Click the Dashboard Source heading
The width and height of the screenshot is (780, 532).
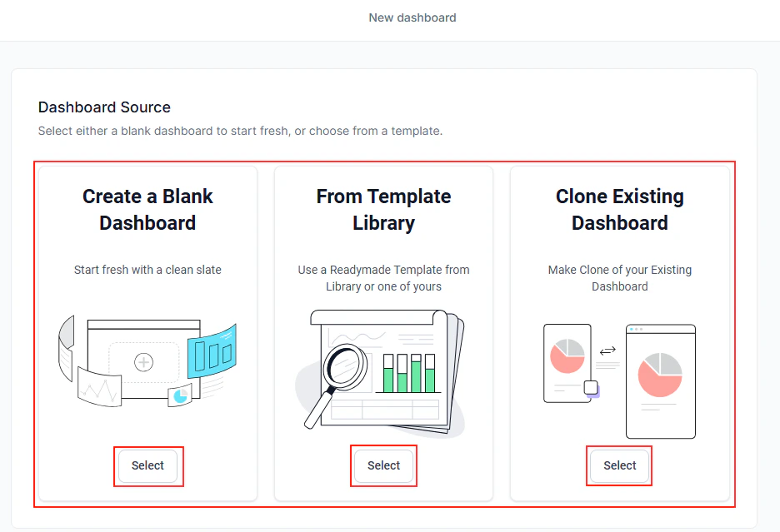(x=103, y=107)
